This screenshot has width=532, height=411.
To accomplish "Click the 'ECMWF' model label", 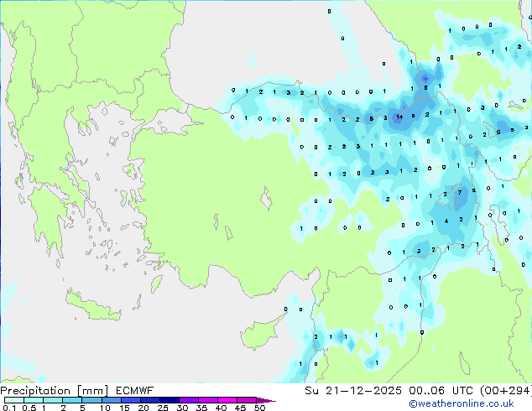I will 135,391.
